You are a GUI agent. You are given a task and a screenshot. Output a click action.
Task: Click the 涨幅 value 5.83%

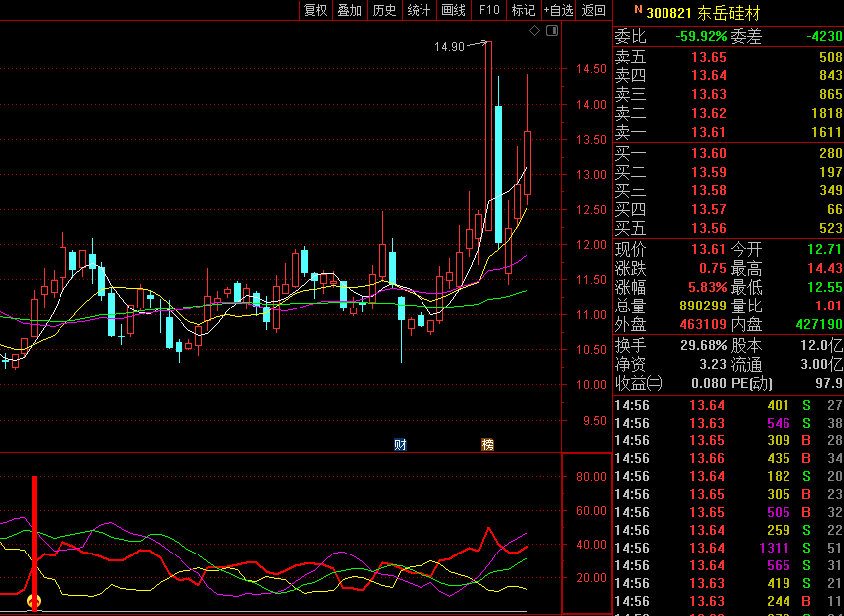708,287
